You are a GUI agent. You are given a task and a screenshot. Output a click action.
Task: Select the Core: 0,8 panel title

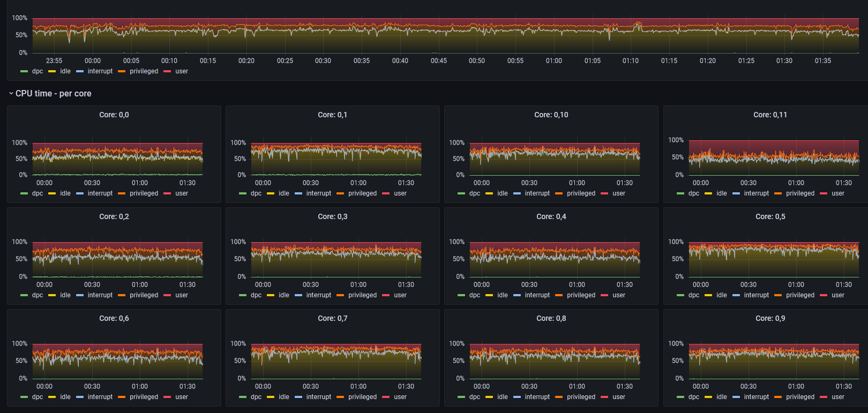pyautogui.click(x=551, y=318)
